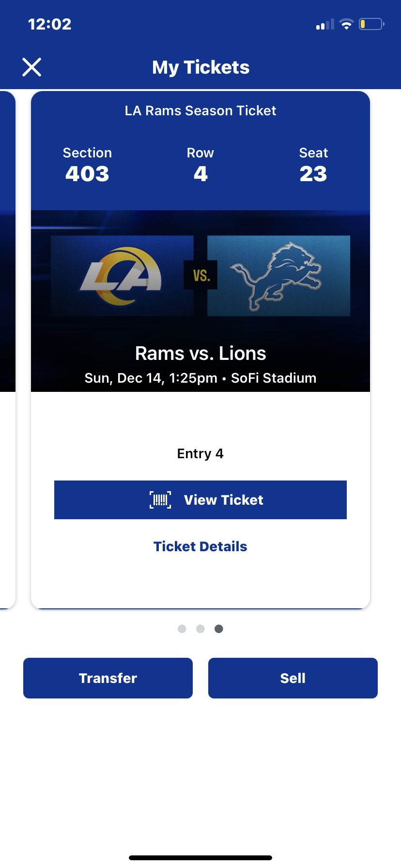Click the barcode icon in View Ticket button

click(x=161, y=500)
